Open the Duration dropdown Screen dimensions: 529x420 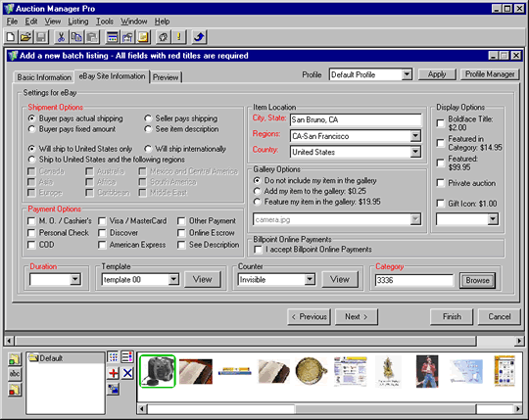coord(74,279)
